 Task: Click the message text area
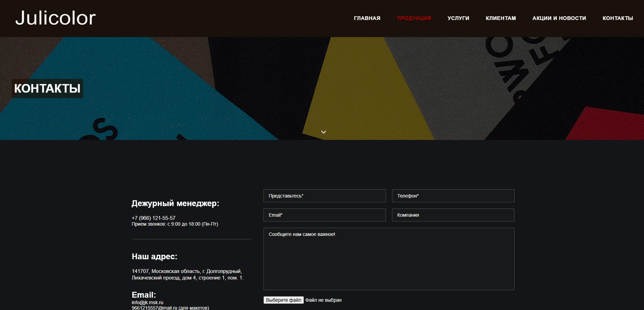(389, 259)
